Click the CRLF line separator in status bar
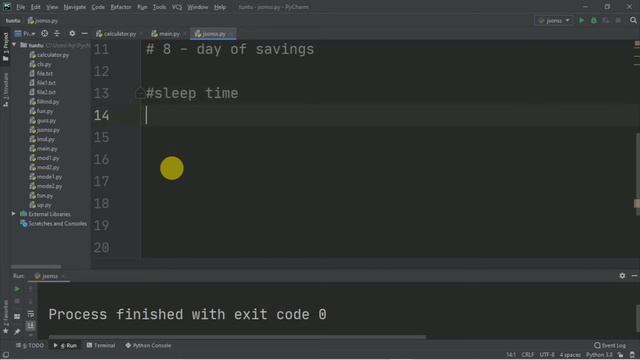640x360 pixels. pyautogui.click(x=527, y=355)
